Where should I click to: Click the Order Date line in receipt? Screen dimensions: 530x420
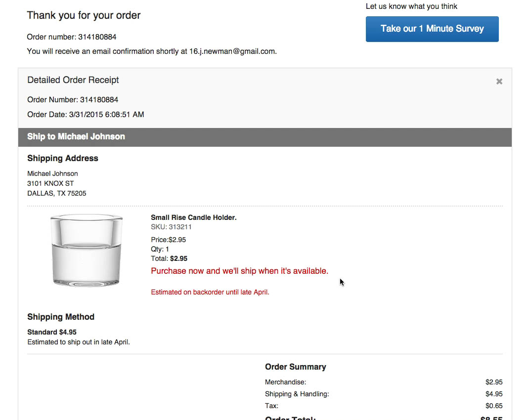coord(86,115)
